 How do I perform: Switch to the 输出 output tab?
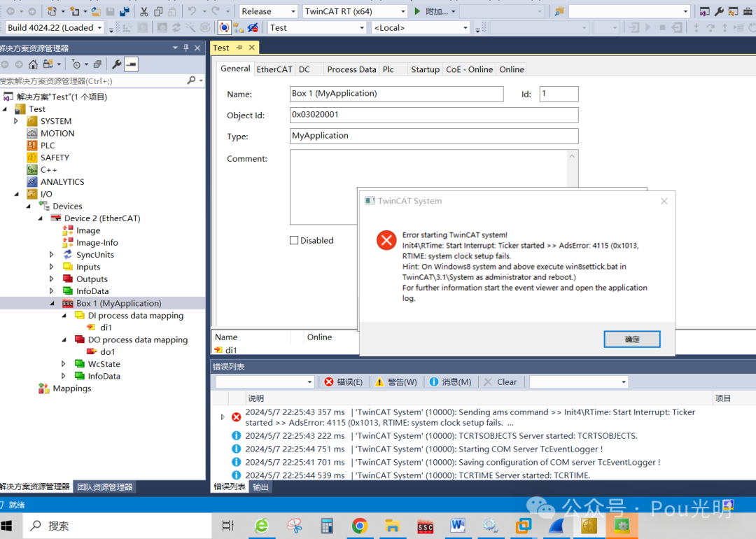tap(261, 487)
